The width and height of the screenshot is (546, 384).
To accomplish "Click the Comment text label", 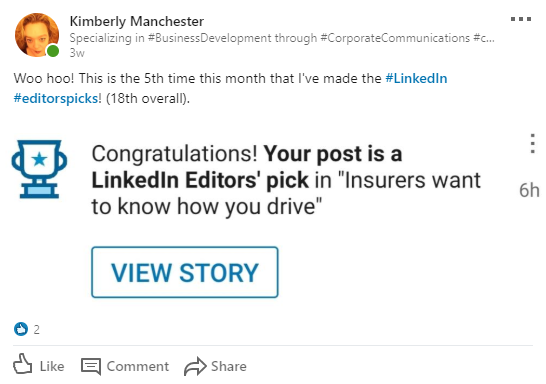I will tap(138, 366).
